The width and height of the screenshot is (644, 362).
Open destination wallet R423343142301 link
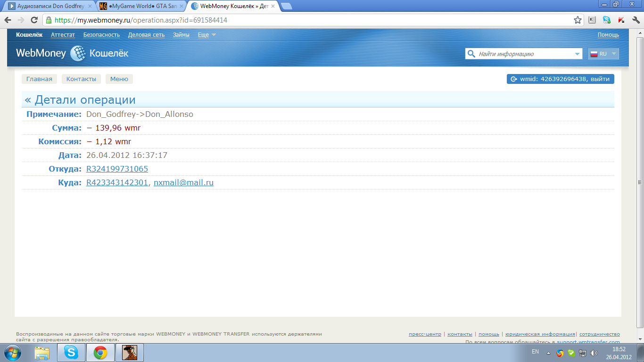[x=117, y=182]
